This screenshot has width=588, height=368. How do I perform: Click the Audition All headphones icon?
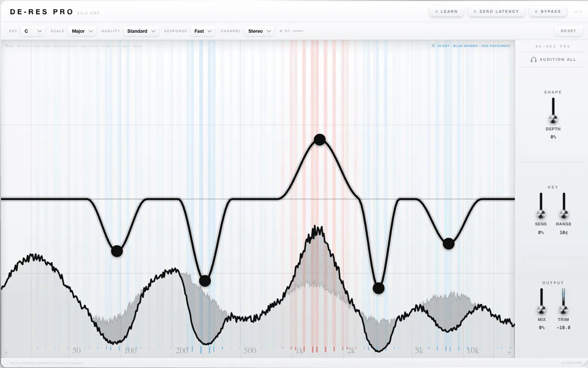pyautogui.click(x=533, y=60)
